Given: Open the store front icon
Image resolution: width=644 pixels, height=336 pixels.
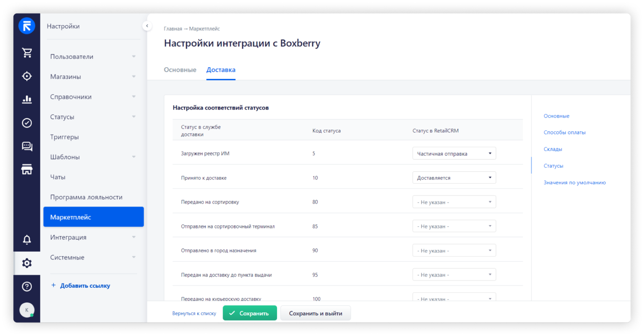Looking at the screenshot, I should pyautogui.click(x=27, y=169).
